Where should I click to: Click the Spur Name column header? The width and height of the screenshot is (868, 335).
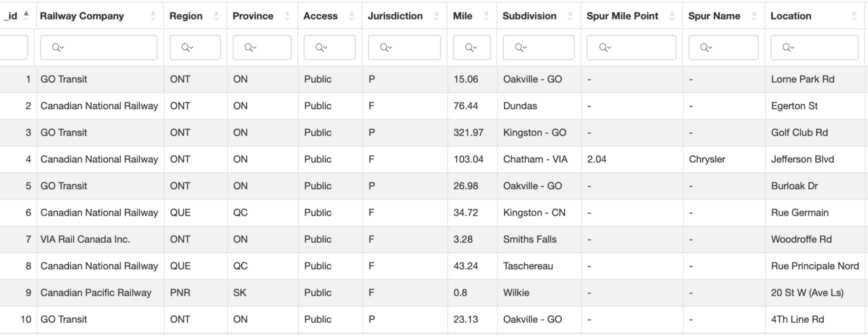714,16
